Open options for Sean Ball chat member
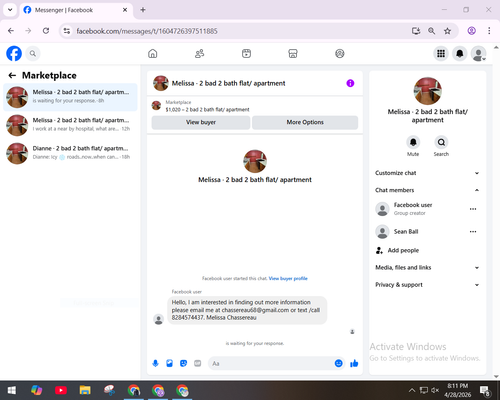The width and height of the screenshot is (500, 400). [x=473, y=232]
